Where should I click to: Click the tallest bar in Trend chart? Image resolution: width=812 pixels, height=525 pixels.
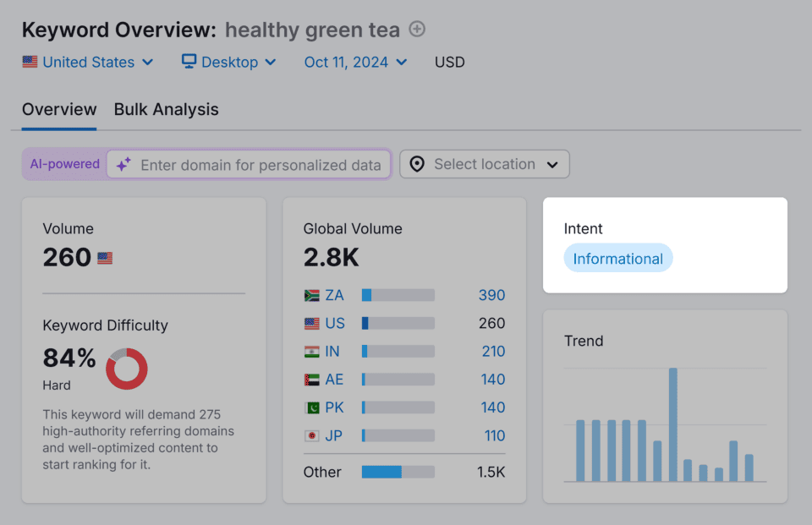click(x=673, y=424)
